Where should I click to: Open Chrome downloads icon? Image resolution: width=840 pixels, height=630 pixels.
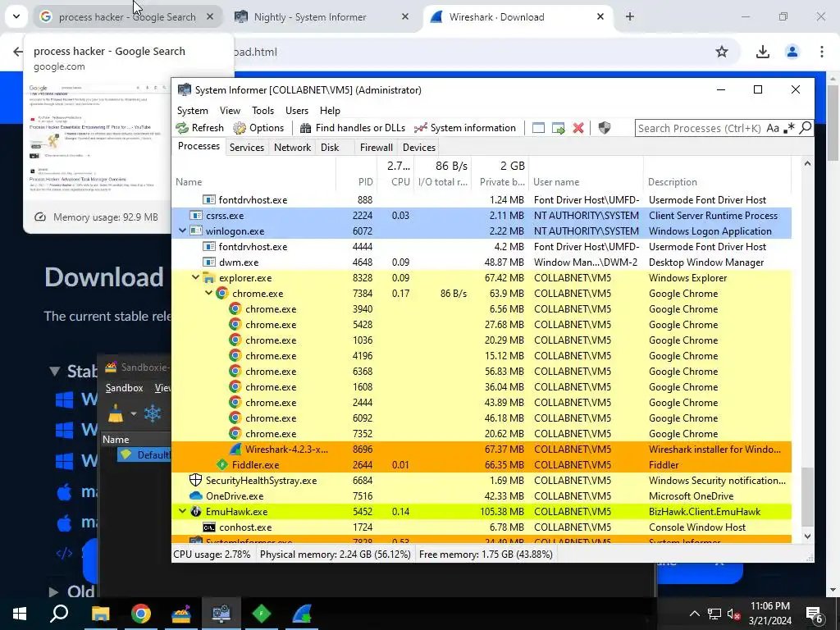coord(762,52)
